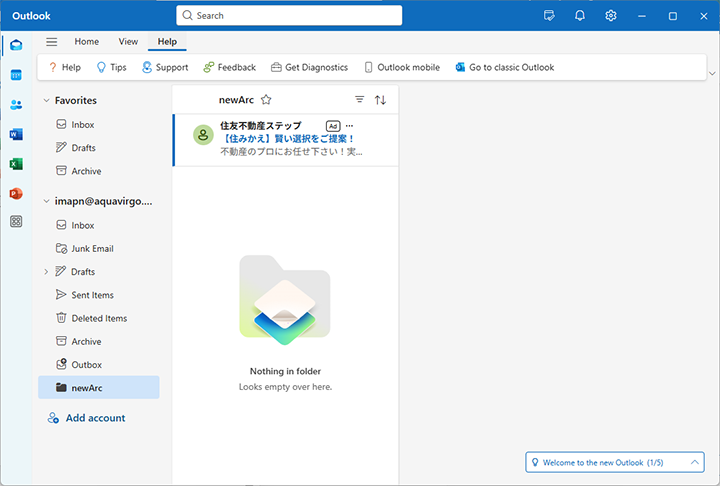Collapse the Favorites section
Image resolution: width=720 pixels, height=486 pixels.
(46, 100)
